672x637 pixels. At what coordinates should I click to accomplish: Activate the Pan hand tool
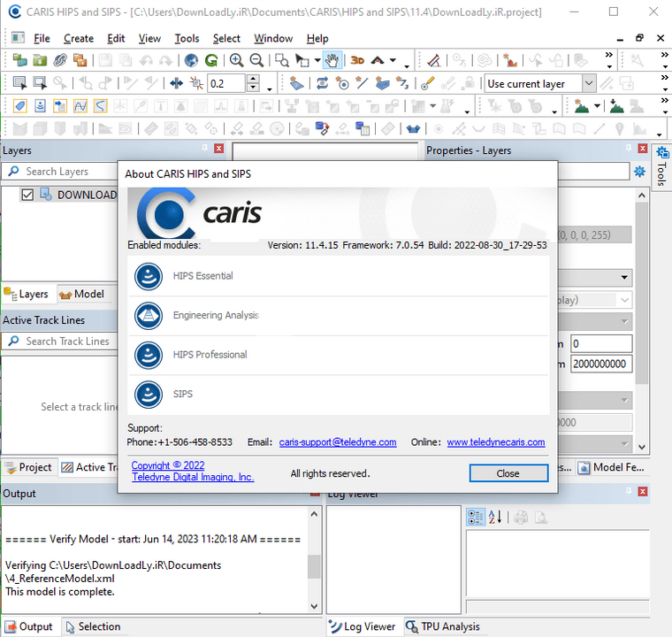[332, 60]
